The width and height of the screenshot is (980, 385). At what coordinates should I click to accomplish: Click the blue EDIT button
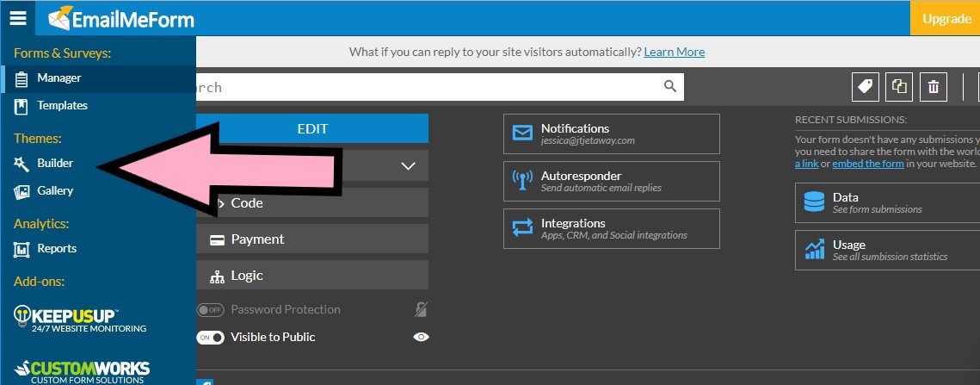[312, 128]
